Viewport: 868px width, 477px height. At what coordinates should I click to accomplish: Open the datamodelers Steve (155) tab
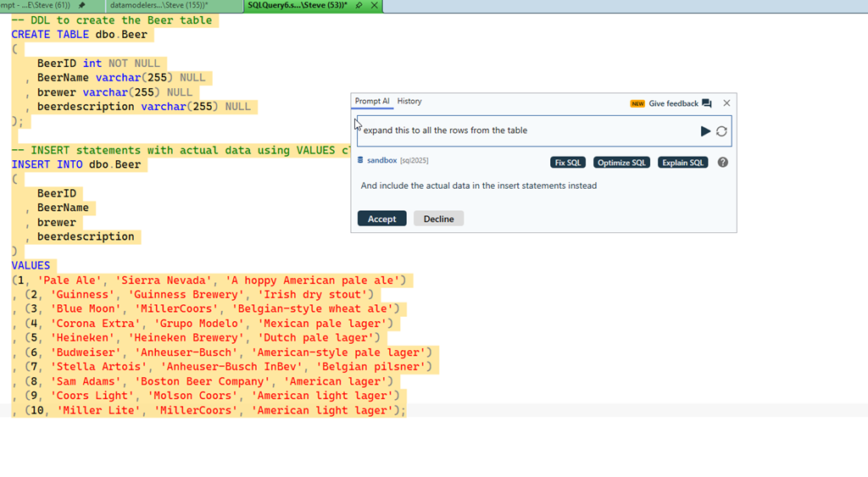point(159,6)
